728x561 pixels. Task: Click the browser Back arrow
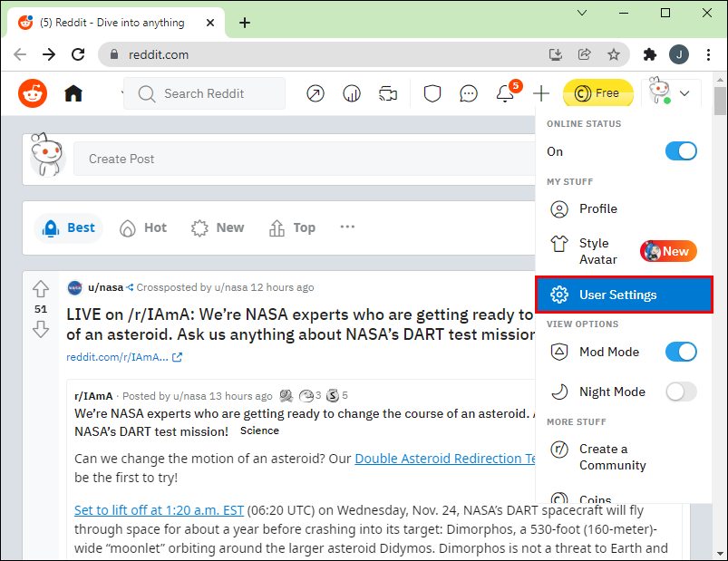(20, 54)
